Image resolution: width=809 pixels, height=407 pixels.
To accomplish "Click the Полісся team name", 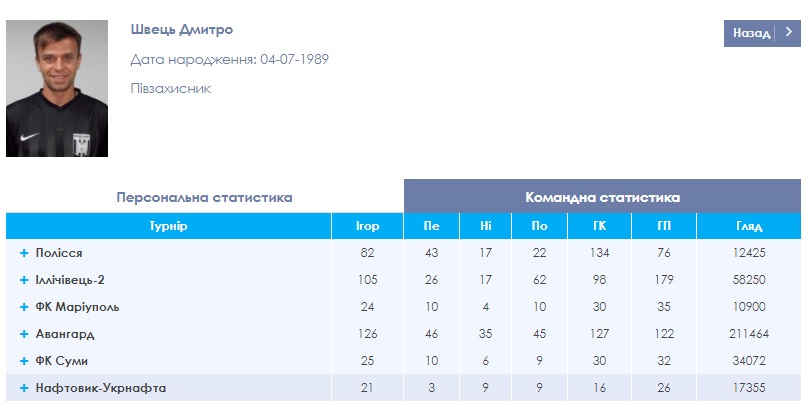I will click(x=59, y=253).
